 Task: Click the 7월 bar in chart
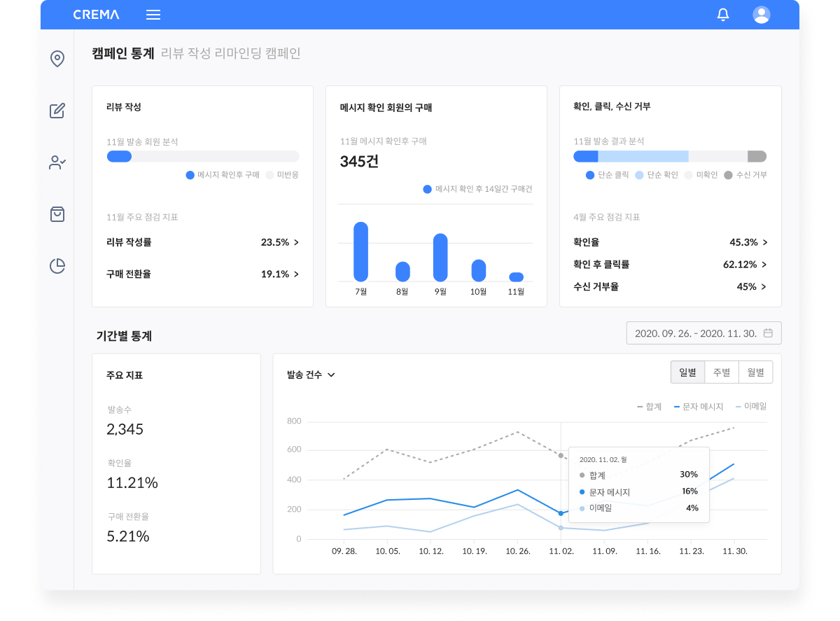point(360,251)
